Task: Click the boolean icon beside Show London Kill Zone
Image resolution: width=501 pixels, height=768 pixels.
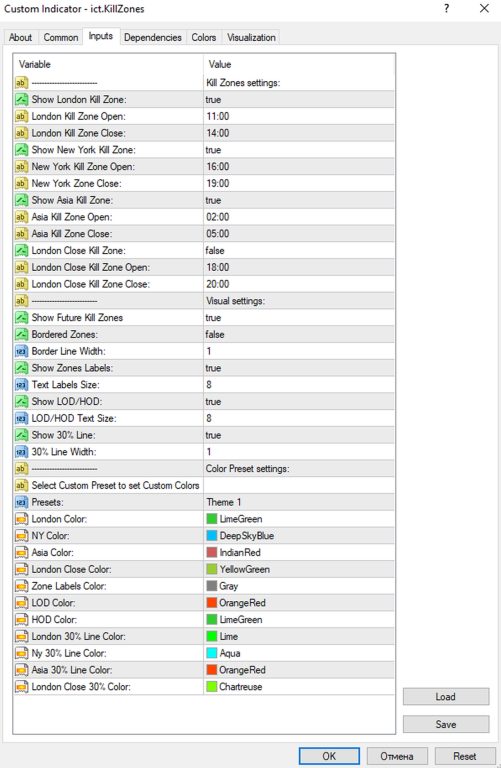Action: (x=22, y=99)
